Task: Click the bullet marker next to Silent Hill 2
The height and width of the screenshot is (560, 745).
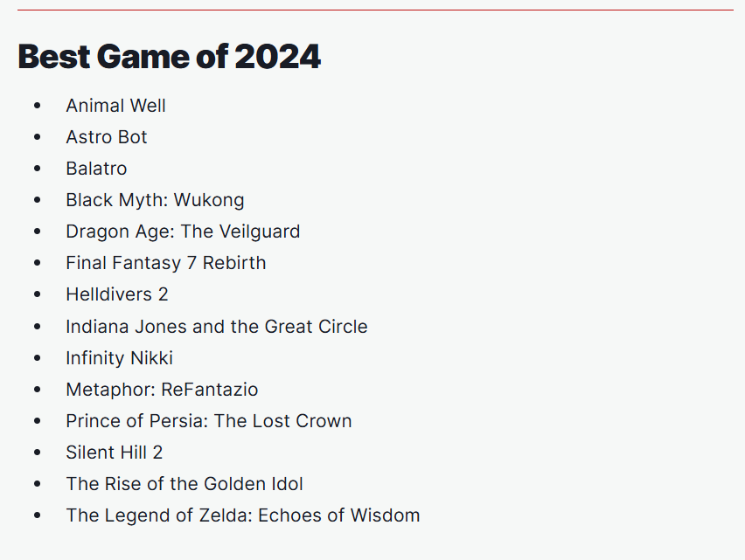Action: 37,453
